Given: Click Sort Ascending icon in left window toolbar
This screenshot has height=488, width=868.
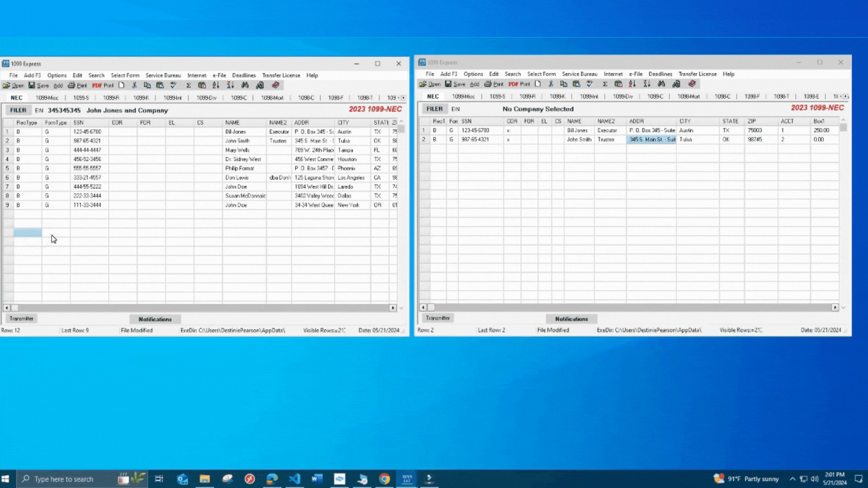Looking at the screenshot, I should (216, 85).
